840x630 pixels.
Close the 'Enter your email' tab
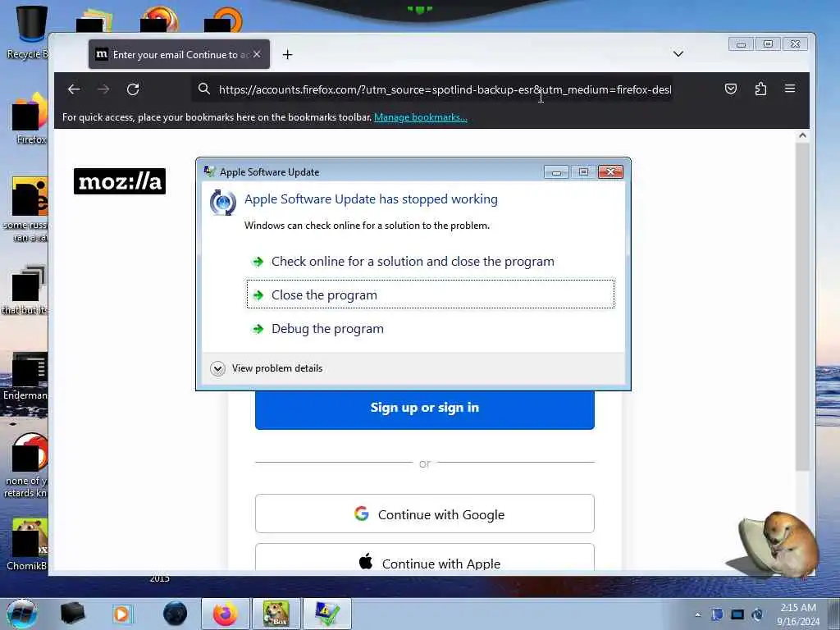257,54
